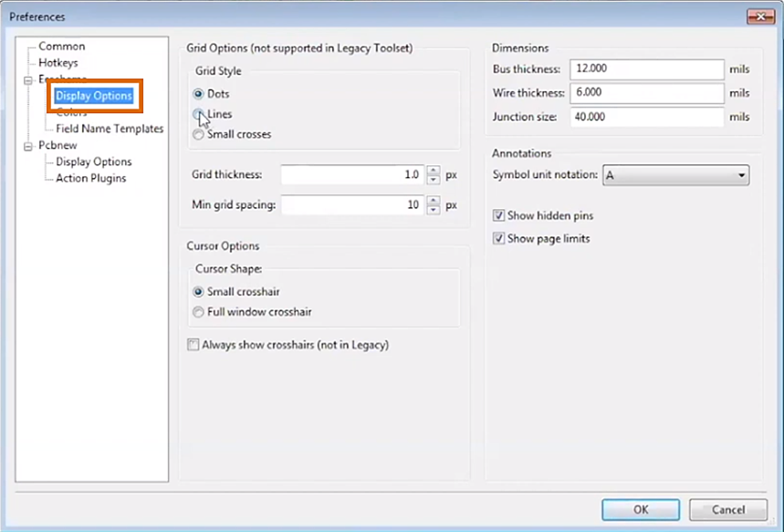Screen dimensions: 784x532
Task: Disable Show page limits checkbox
Action: pyautogui.click(x=498, y=239)
